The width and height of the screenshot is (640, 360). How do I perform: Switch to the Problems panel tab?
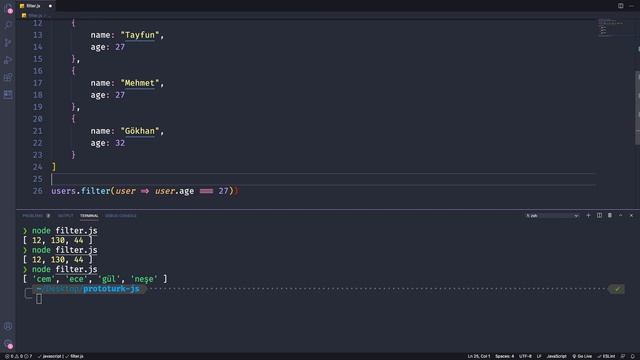point(36,216)
